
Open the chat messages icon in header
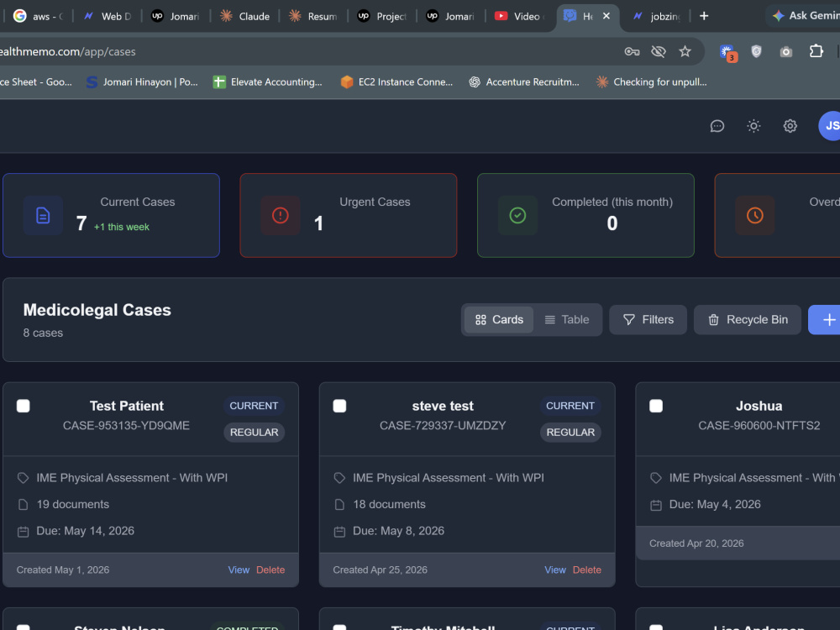(x=717, y=126)
